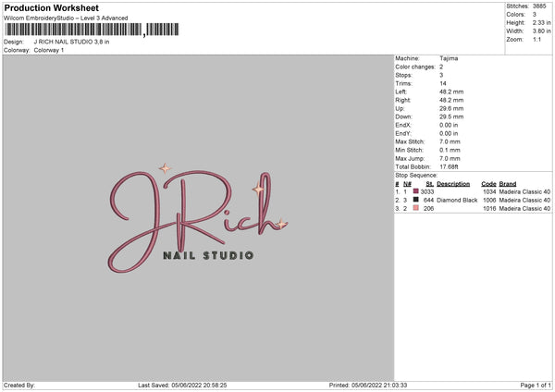Click the NAIL STUDIO lettering in the design
This screenshot has width=555, height=392.
208,255
